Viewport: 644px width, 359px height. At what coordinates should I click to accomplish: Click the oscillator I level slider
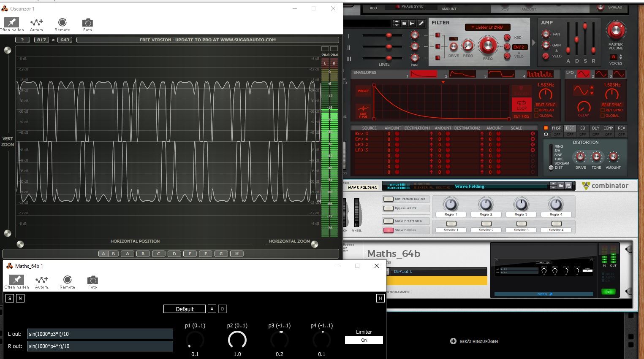[389, 35]
